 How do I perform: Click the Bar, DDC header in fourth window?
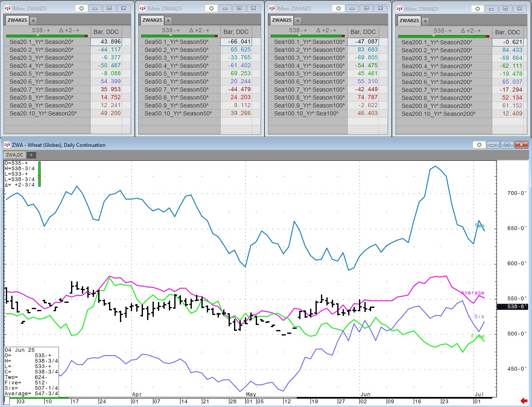(x=507, y=32)
